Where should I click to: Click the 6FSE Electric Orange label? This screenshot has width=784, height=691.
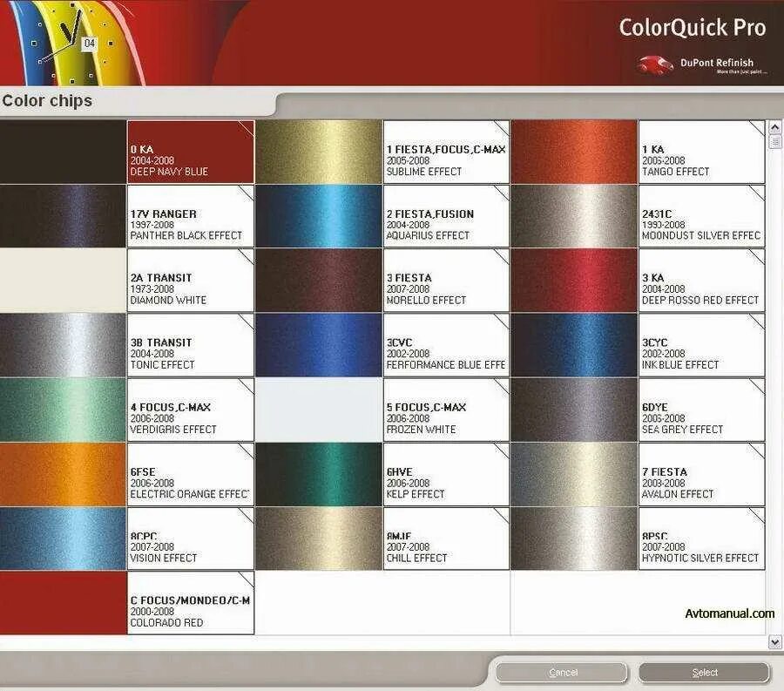click(x=191, y=475)
